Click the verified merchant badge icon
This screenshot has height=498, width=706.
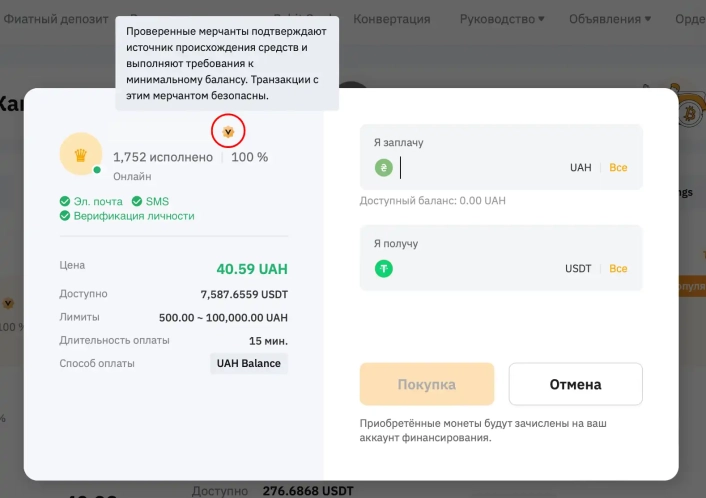tap(228, 131)
